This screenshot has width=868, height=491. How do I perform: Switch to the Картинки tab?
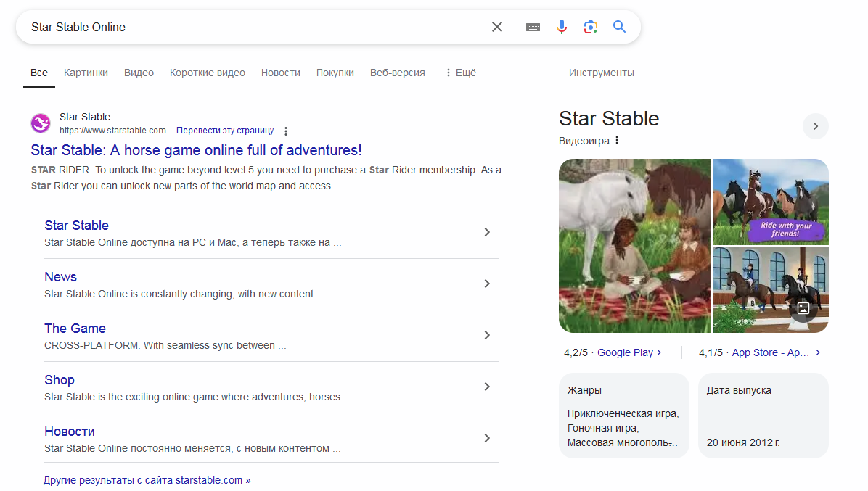(x=86, y=73)
